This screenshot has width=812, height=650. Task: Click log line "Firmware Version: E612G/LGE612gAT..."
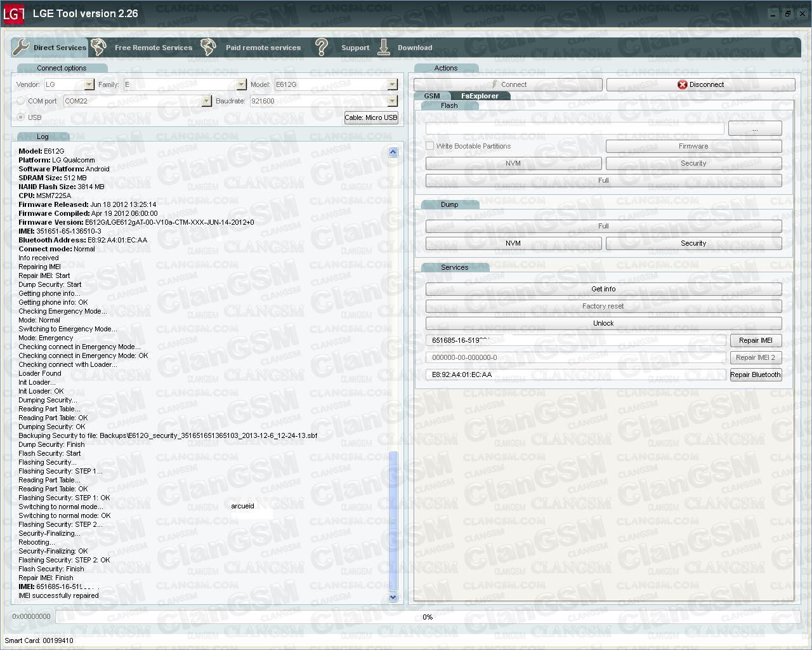click(136, 222)
